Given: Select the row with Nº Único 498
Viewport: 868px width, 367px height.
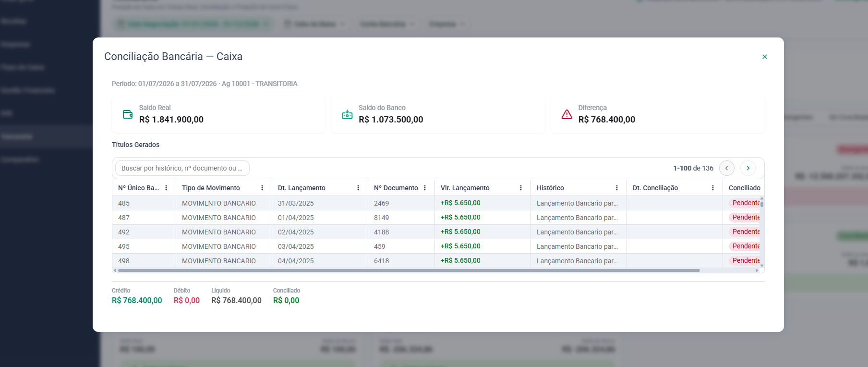Looking at the screenshot, I should click(437, 261).
